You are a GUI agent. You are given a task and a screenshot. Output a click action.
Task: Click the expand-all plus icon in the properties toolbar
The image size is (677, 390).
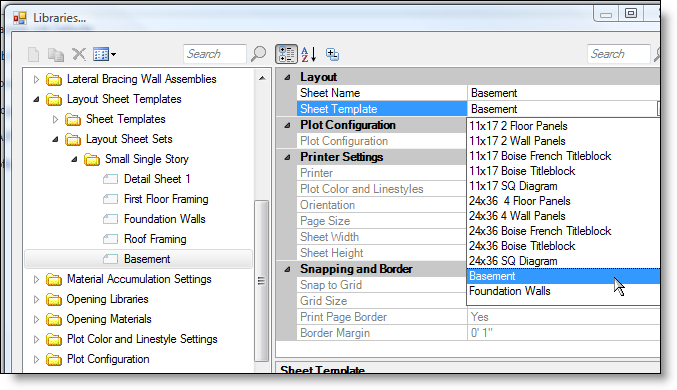point(332,54)
